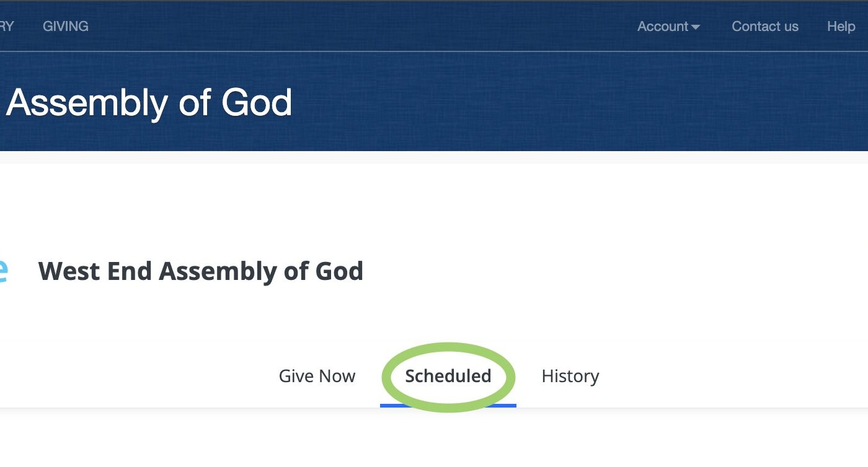Open the GIVING navigation menu item
Screen dimensions: 868x467
pyautogui.click(x=65, y=27)
